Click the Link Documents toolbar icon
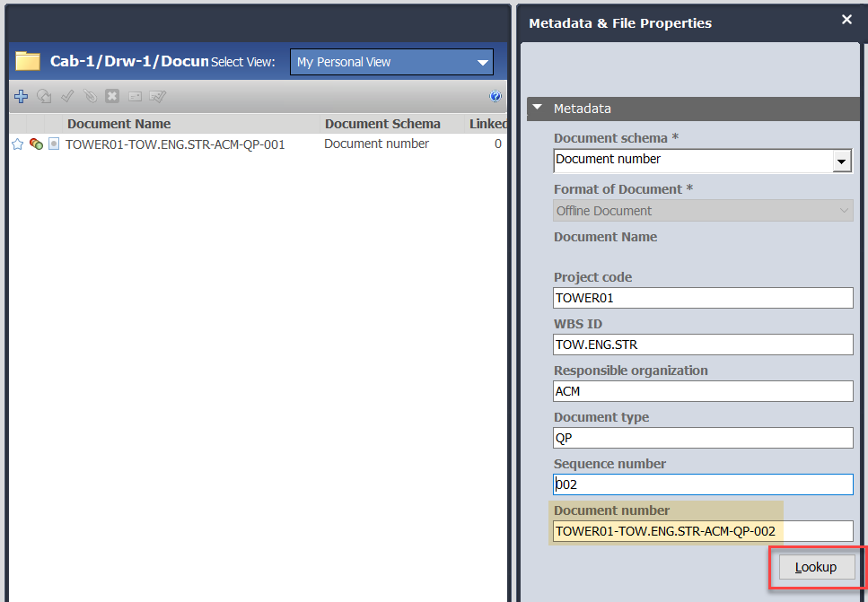Image resolution: width=868 pixels, height=602 pixels. pyautogui.click(x=90, y=96)
